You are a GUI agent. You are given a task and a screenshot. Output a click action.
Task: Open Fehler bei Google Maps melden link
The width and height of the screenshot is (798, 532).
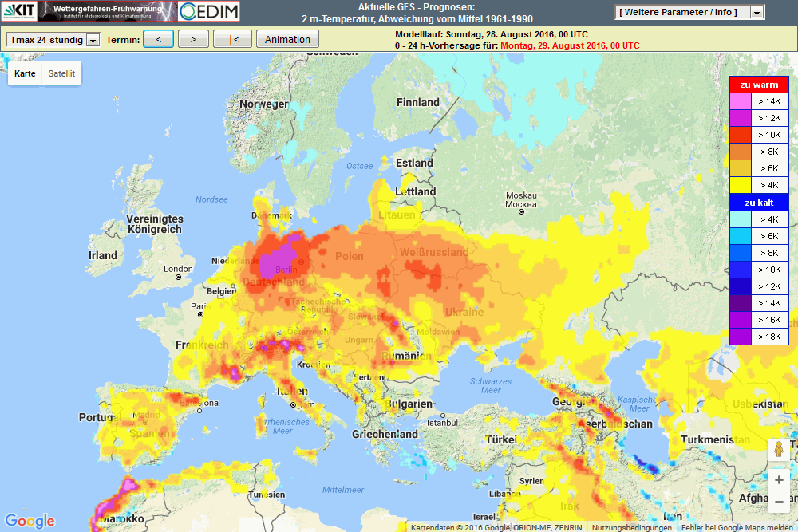[737, 527]
